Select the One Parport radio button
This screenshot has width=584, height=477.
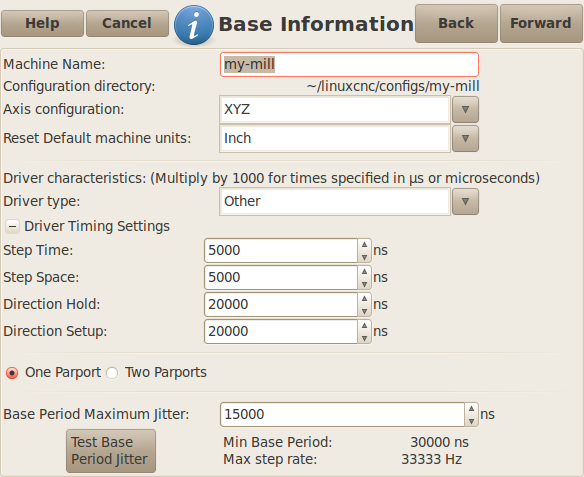click(x=12, y=373)
